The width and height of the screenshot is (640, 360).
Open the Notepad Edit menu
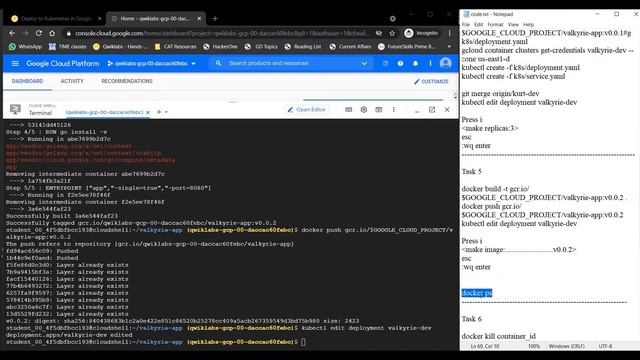click(x=479, y=25)
